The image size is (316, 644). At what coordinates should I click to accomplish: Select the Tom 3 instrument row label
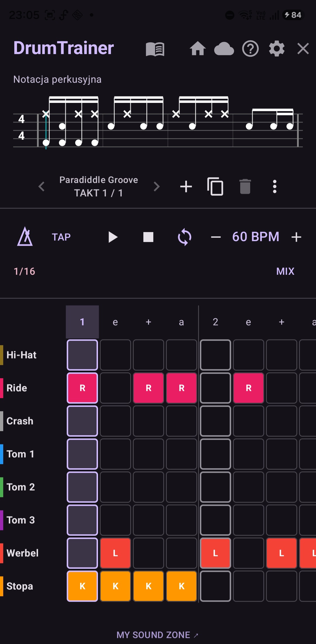(21, 520)
